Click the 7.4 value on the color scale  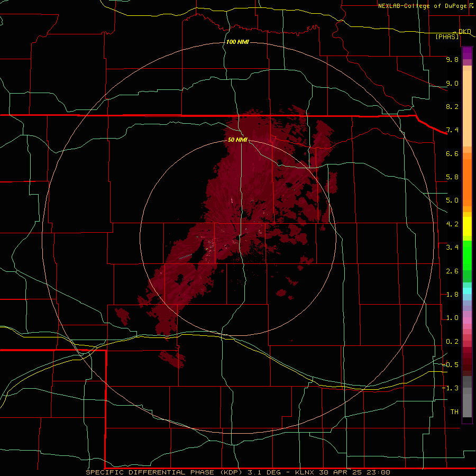point(452,130)
